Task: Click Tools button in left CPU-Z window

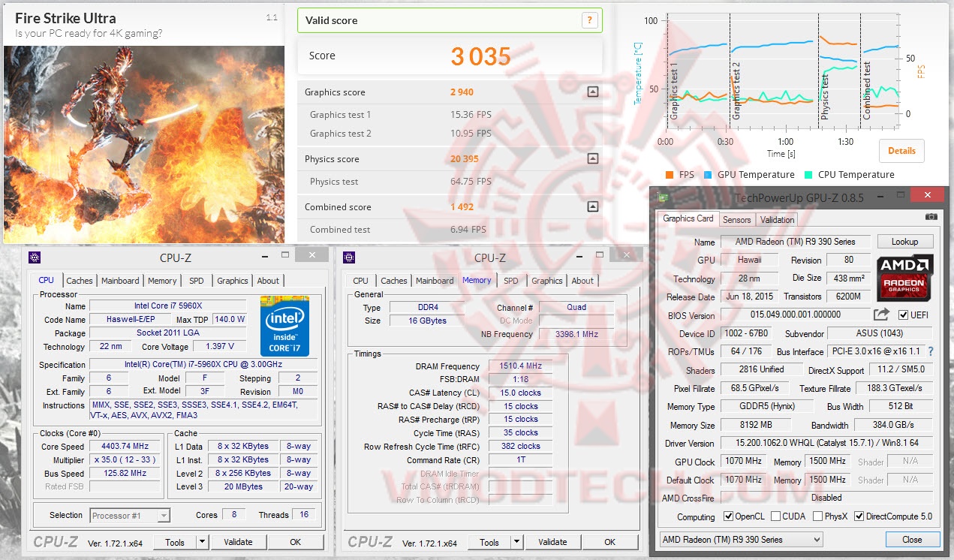Action: (x=175, y=542)
